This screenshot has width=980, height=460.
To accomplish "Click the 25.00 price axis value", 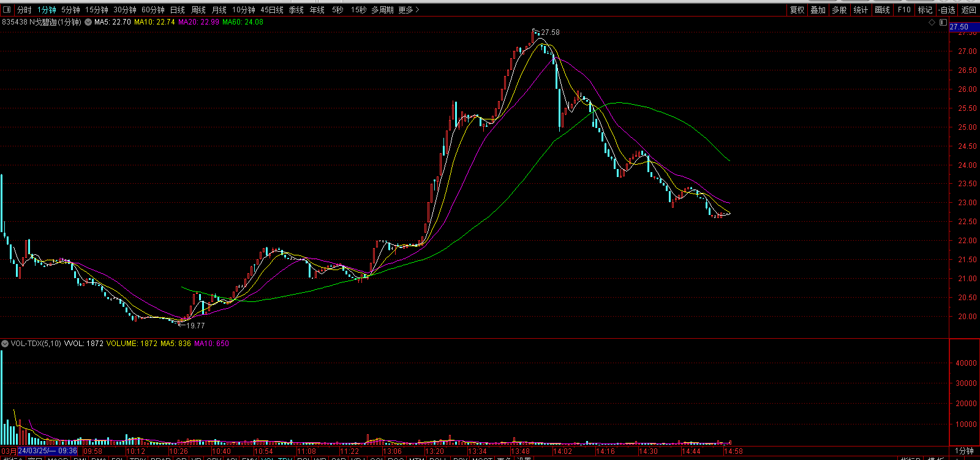I will click(967, 127).
